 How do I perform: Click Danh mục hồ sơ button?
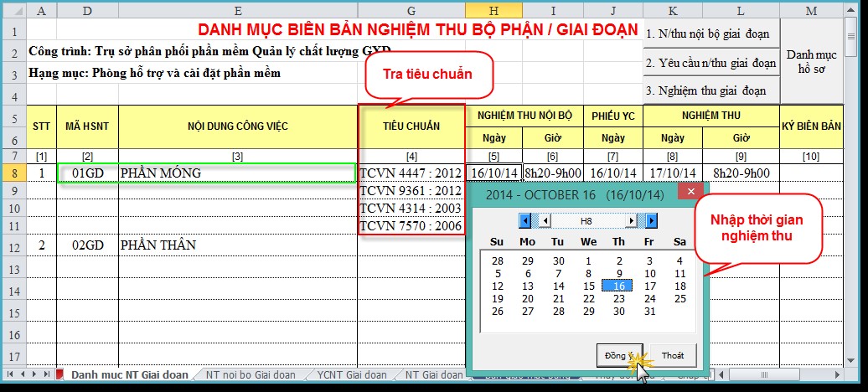810,62
